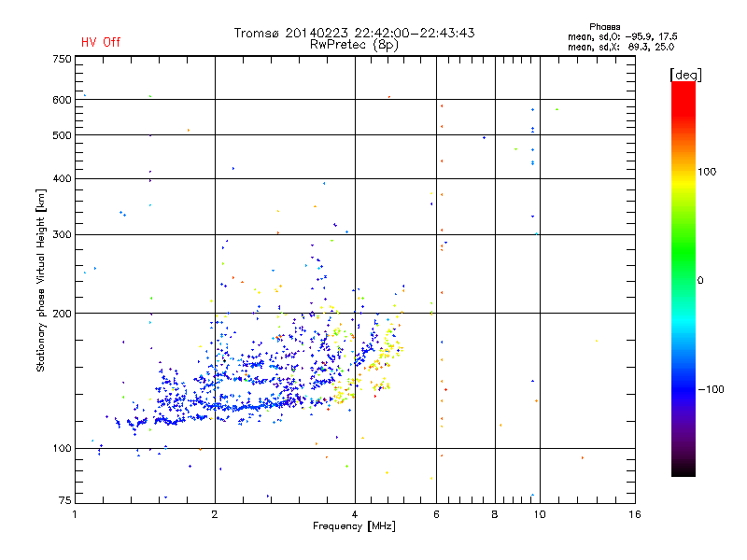Click the '10' x-axis tick label
Screen dimensions: 747x560
point(540,514)
